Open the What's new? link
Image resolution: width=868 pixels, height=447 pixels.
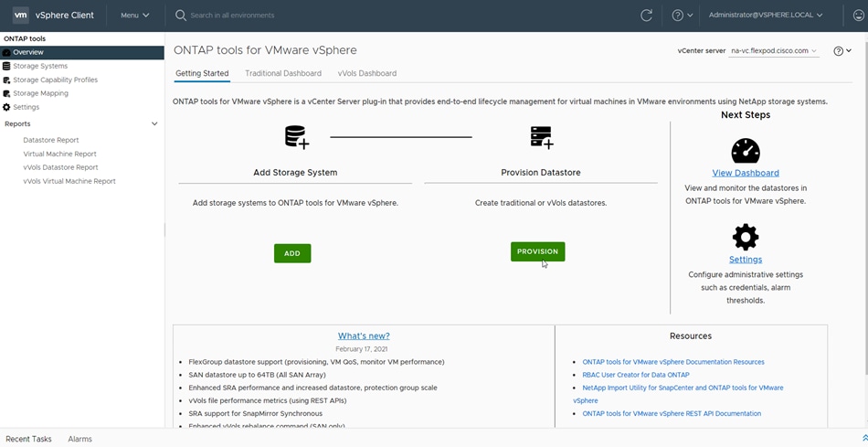point(364,335)
